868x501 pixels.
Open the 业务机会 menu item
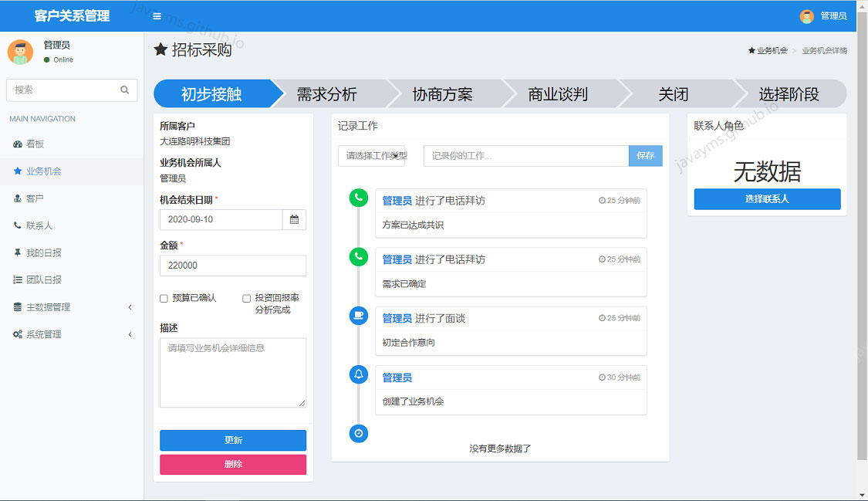[x=72, y=171]
